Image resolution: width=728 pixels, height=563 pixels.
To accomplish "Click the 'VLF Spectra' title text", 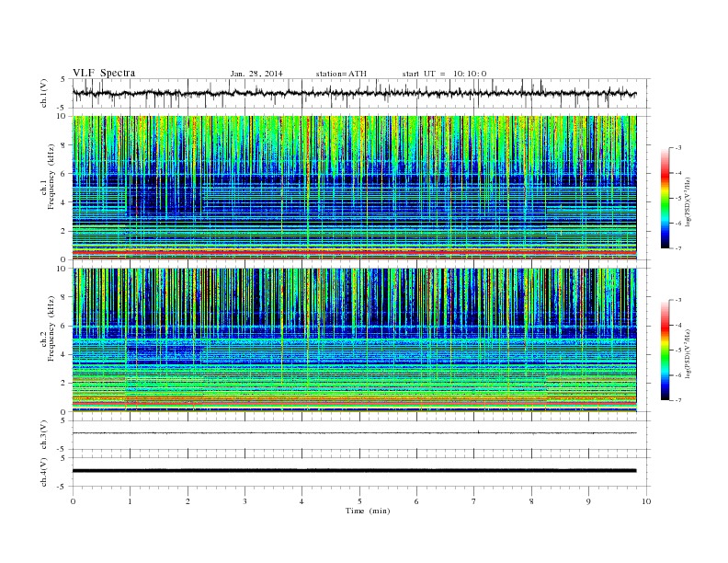I will (x=104, y=73).
